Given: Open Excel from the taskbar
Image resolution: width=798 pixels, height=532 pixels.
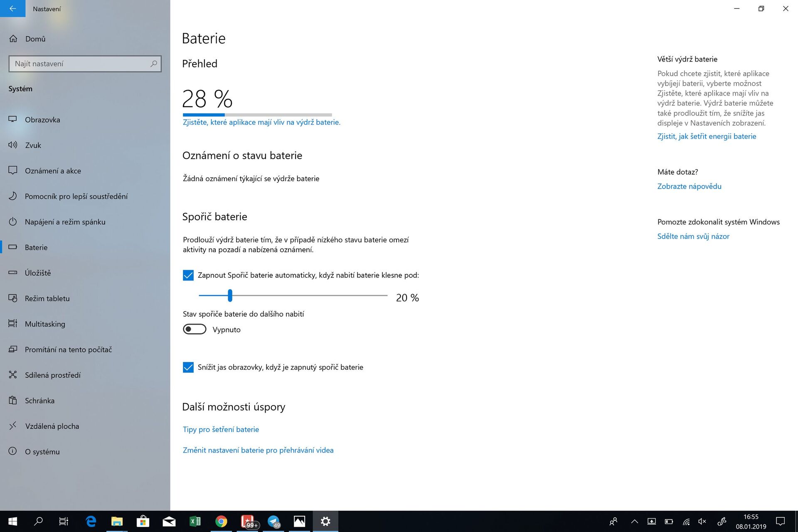Looking at the screenshot, I should click(195, 521).
